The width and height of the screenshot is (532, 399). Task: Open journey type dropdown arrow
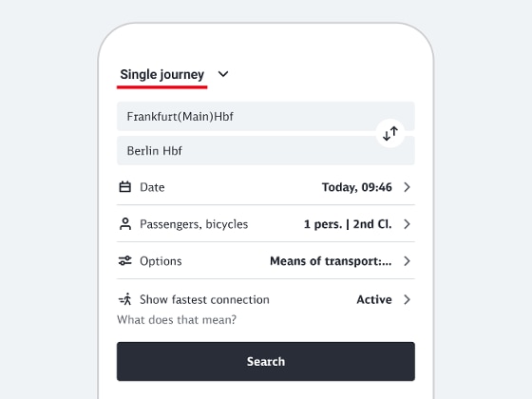tap(223, 74)
